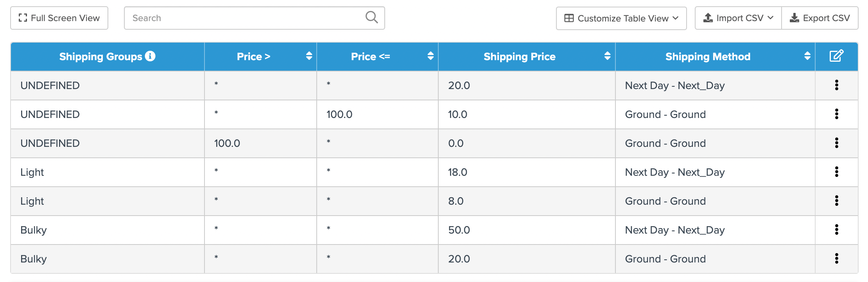868x282 pixels.
Task: Sort by the Shipping Price column arrows
Action: point(607,56)
